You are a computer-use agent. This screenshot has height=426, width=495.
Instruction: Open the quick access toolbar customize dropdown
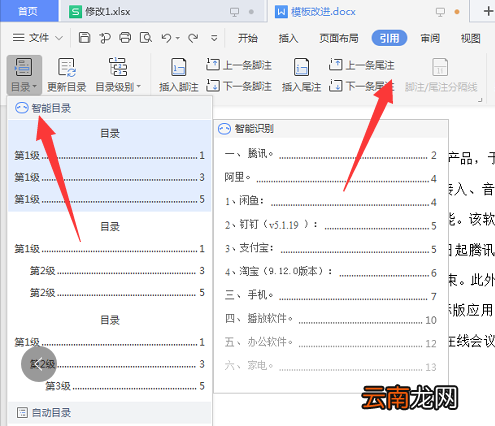point(214,38)
